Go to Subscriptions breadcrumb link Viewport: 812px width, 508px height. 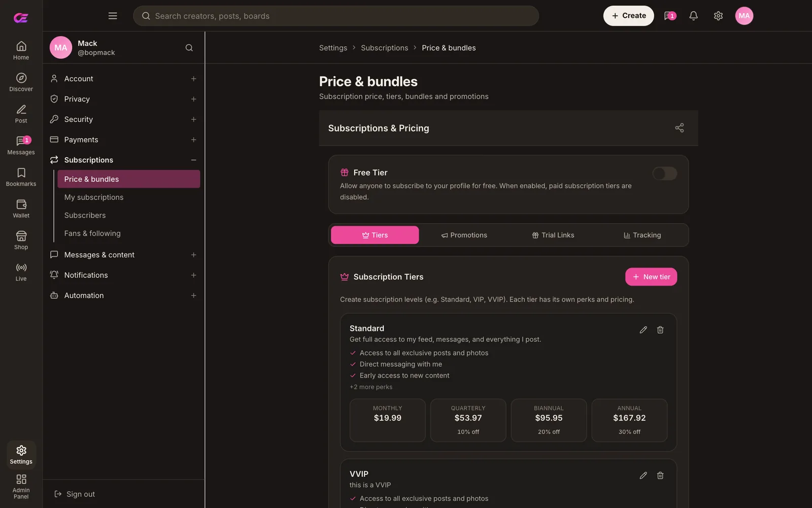pos(384,48)
